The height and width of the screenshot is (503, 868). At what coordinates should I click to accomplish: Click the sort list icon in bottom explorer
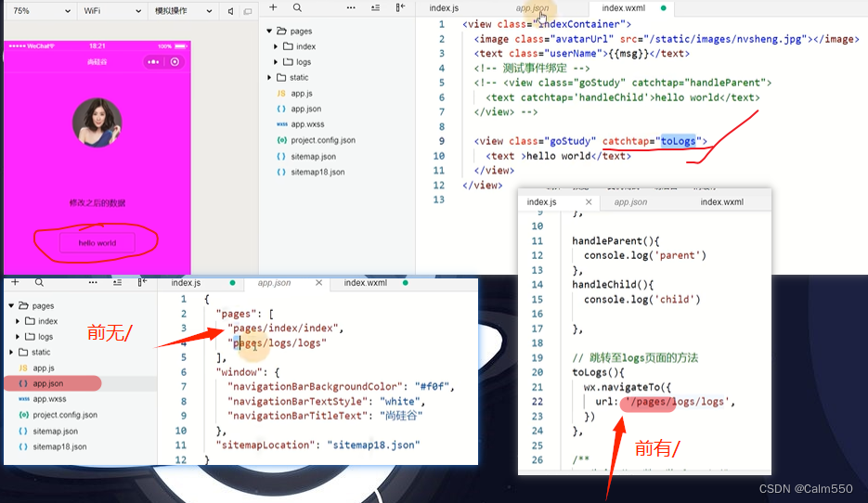tap(117, 282)
